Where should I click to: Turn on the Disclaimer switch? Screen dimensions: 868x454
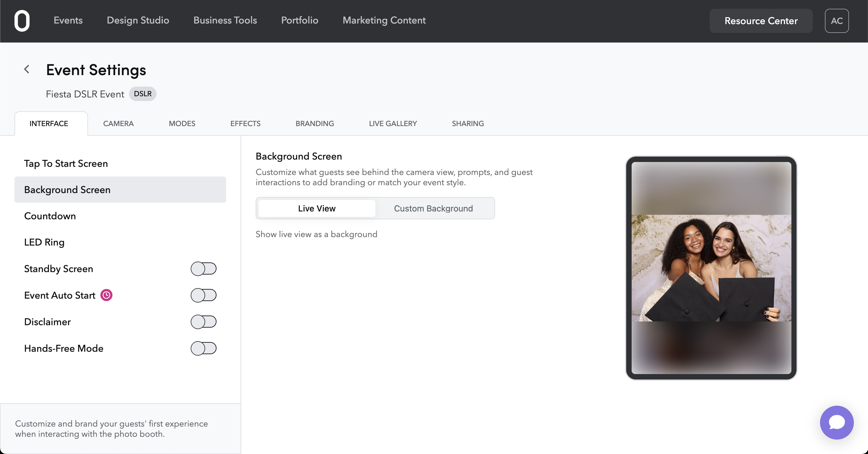[204, 322]
